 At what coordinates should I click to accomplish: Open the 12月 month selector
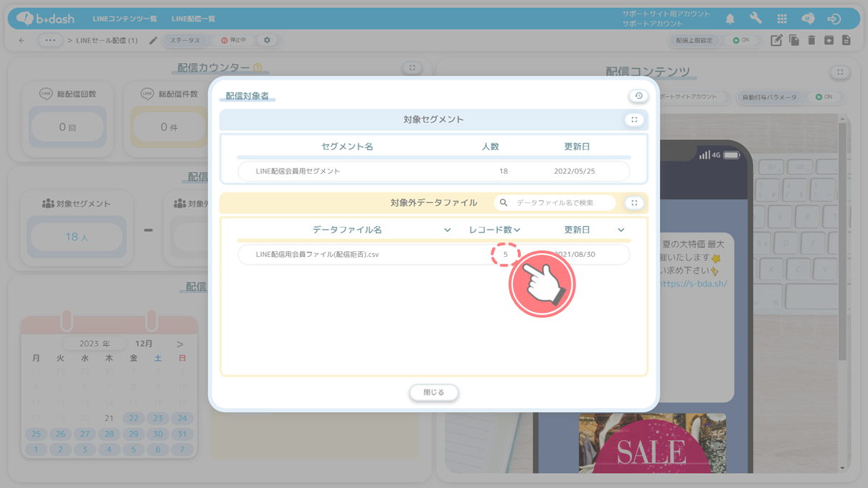(x=143, y=344)
